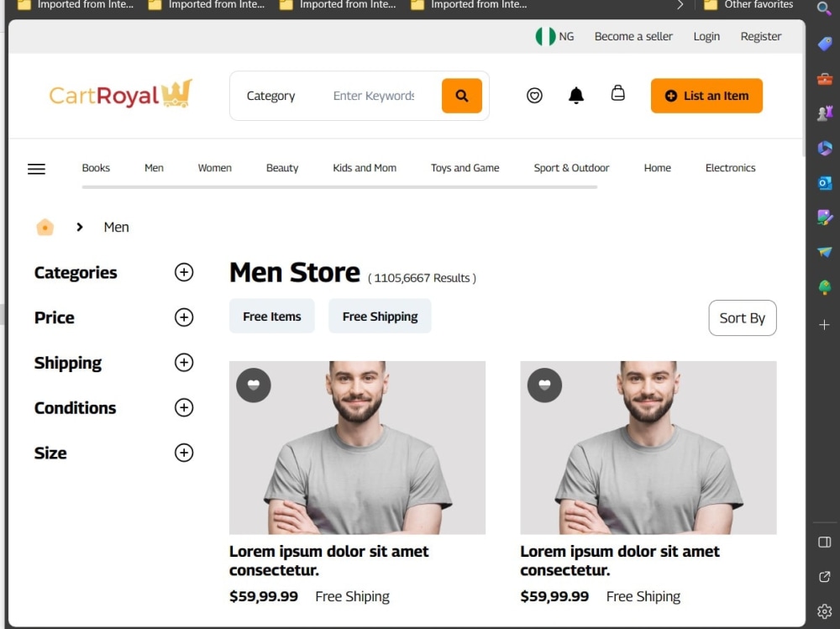Toggle the sidebar panel layout icon

pos(825,543)
